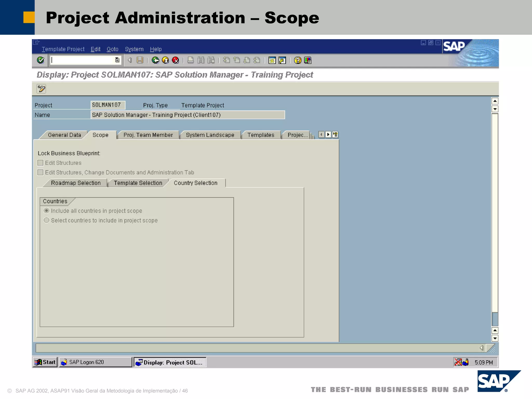Click the Find Next binoculars icon
This screenshot has width=532, height=399.
tap(211, 60)
